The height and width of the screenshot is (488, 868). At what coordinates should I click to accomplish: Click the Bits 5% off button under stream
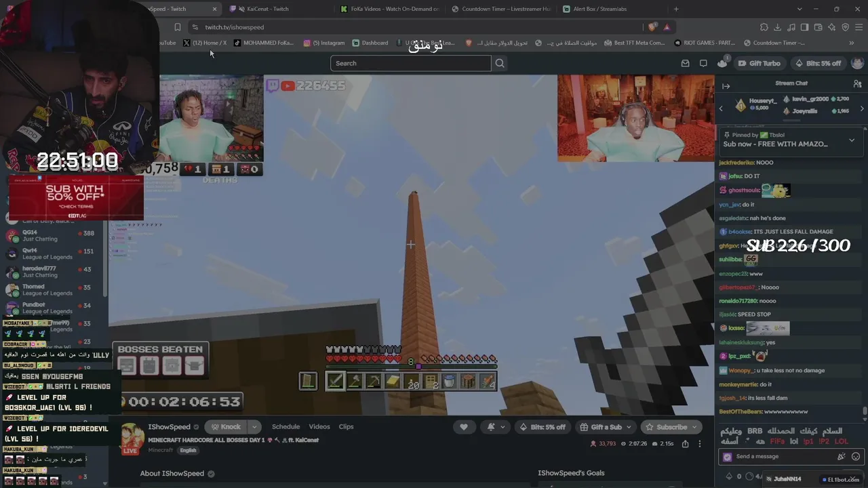coord(542,427)
